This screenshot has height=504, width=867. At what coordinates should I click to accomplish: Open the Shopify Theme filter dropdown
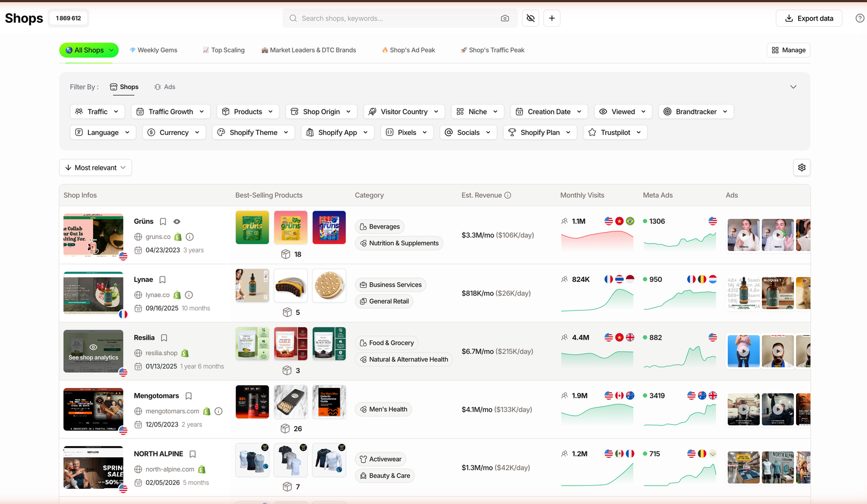253,132
